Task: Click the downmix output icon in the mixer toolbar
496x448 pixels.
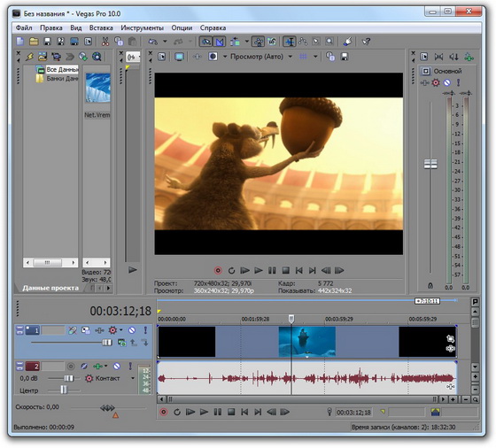Action: pos(438,57)
